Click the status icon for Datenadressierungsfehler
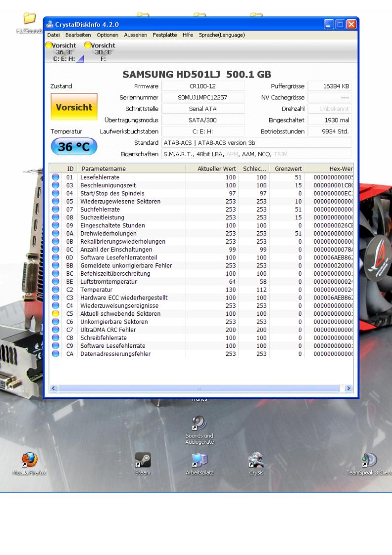This screenshot has width=392, height=555. [x=55, y=353]
